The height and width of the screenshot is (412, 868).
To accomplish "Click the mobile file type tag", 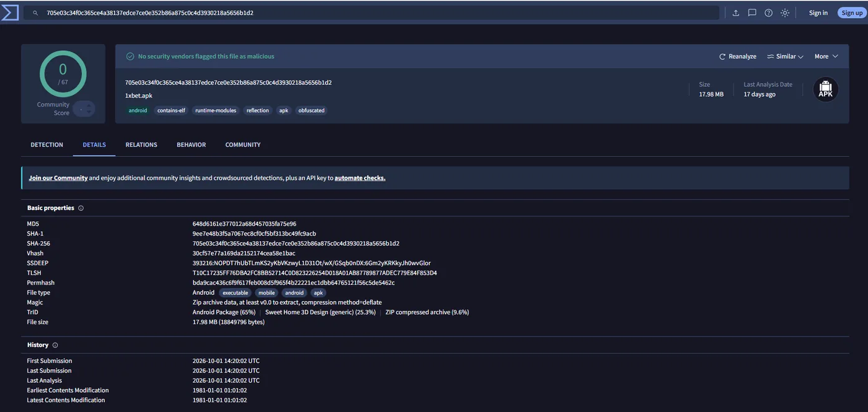I will [x=267, y=293].
